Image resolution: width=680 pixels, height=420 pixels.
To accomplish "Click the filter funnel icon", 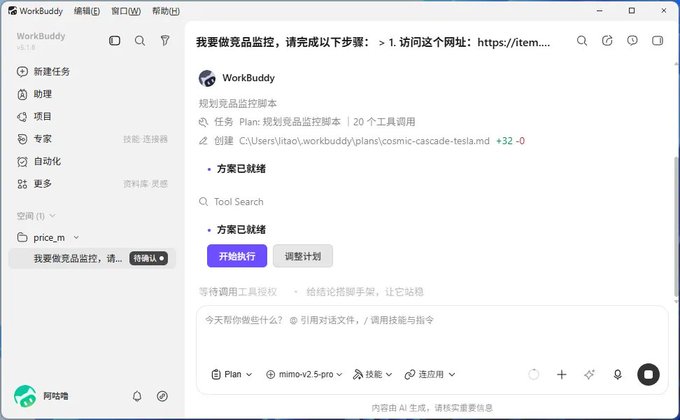I will [x=165, y=41].
